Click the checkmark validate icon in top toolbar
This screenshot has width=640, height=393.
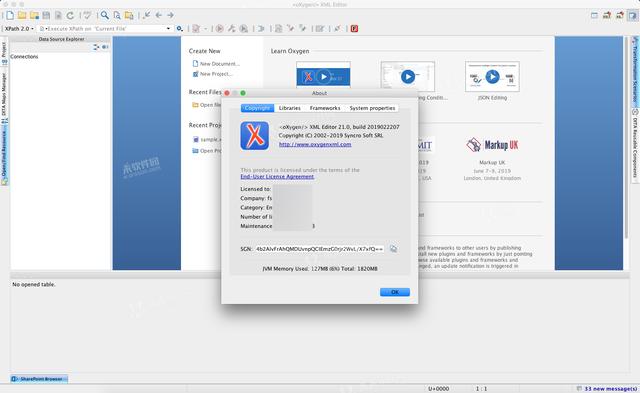click(x=87, y=16)
